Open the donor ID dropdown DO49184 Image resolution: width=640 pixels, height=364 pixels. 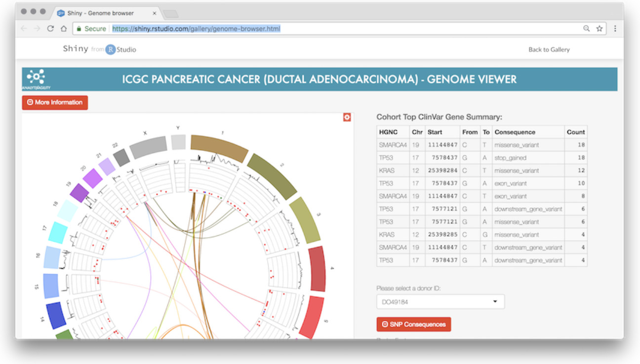click(x=440, y=301)
